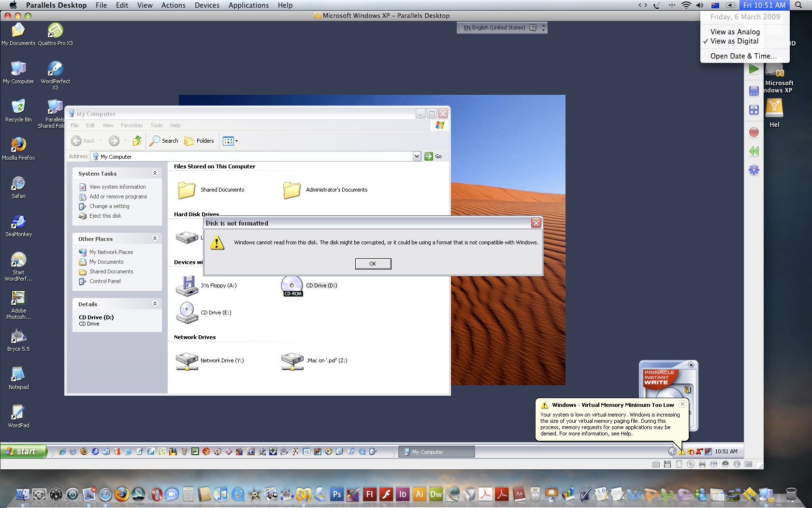Collapse the System Tasks panel

pyautogui.click(x=155, y=173)
